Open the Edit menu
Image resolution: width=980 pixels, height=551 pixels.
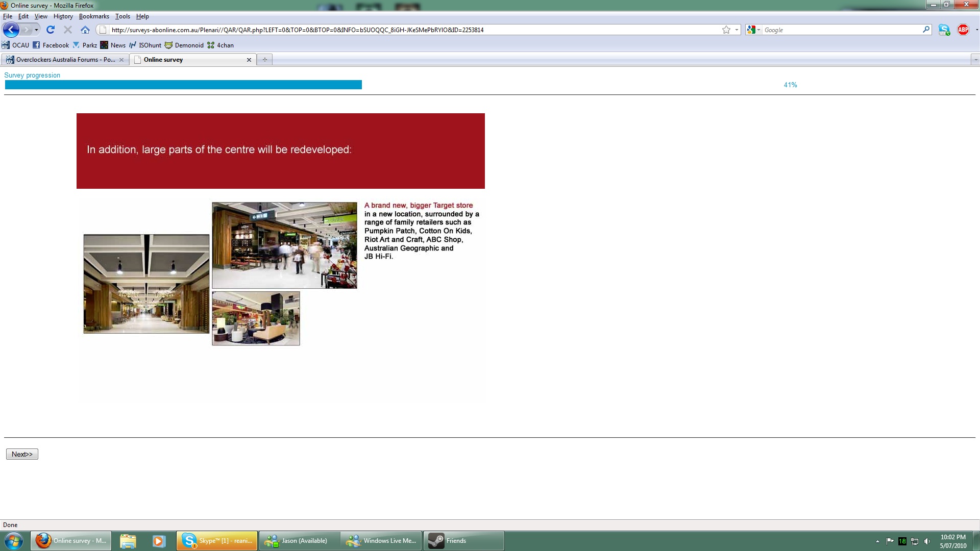[23, 16]
